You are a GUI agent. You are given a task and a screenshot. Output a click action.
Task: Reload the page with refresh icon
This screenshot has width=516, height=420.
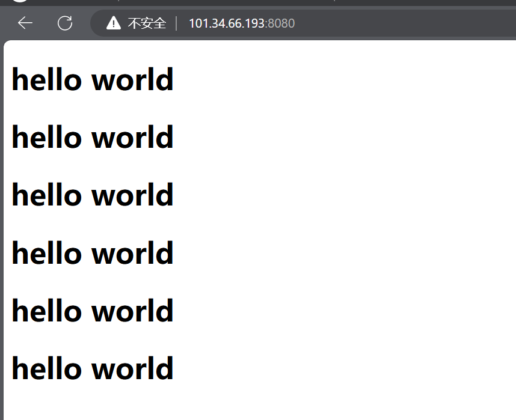(x=65, y=23)
